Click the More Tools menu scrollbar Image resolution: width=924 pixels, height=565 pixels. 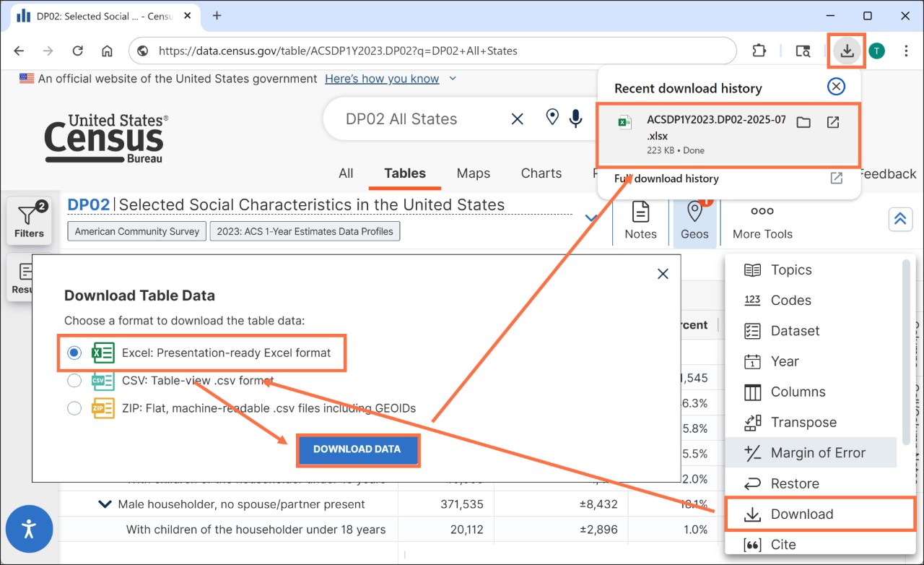(907, 352)
